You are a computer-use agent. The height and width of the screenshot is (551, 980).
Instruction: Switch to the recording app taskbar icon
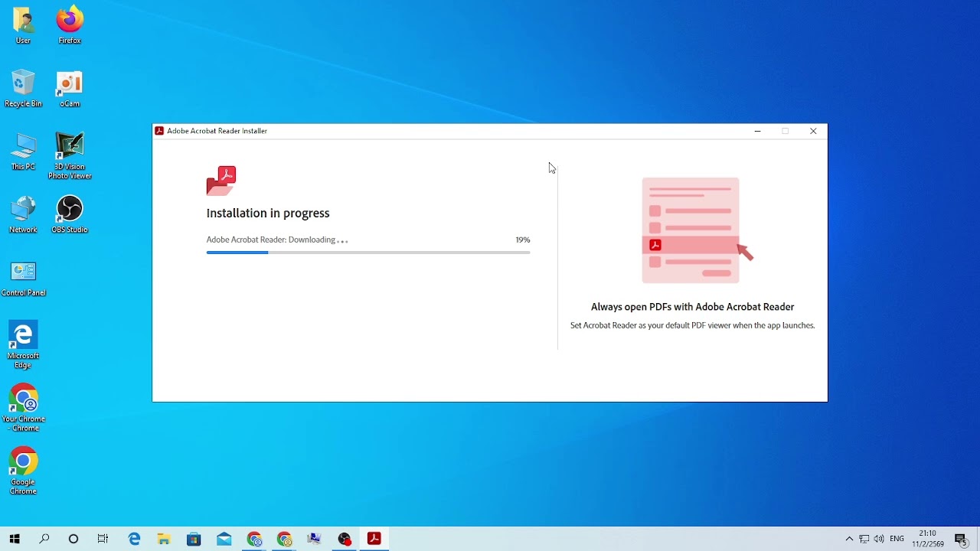[345, 539]
